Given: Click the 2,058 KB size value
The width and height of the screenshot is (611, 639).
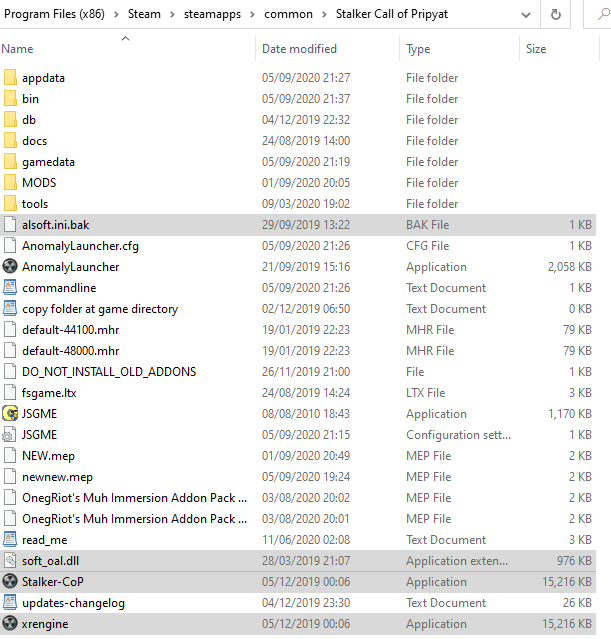Looking at the screenshot, I should coord(569,267).
